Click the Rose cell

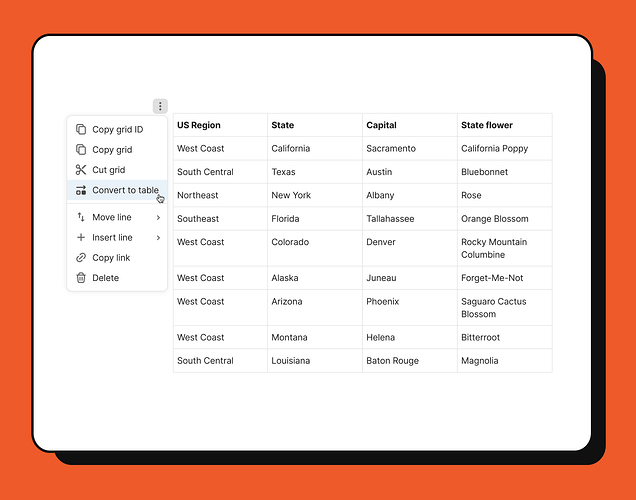coord(505,195)
